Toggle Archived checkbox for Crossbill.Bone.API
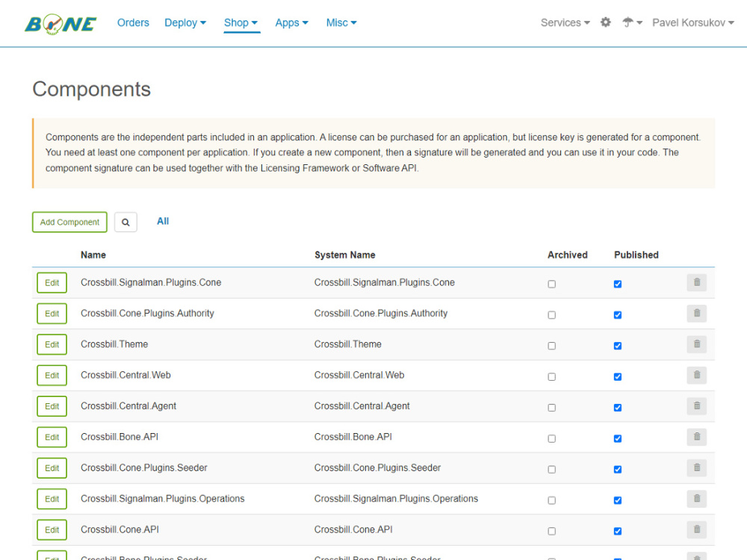The image size is (747, 560). tap(552, 438)
